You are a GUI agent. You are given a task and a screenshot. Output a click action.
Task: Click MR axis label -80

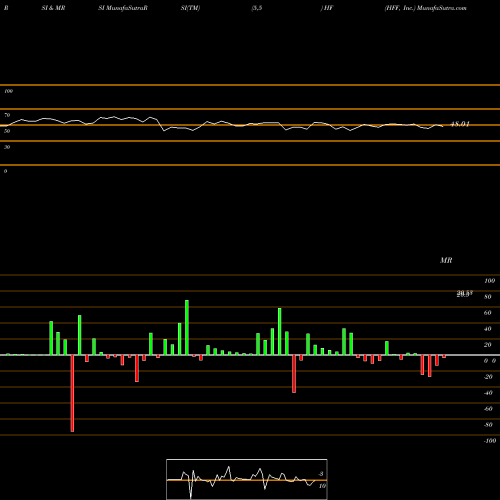click(x=488, y=425)
